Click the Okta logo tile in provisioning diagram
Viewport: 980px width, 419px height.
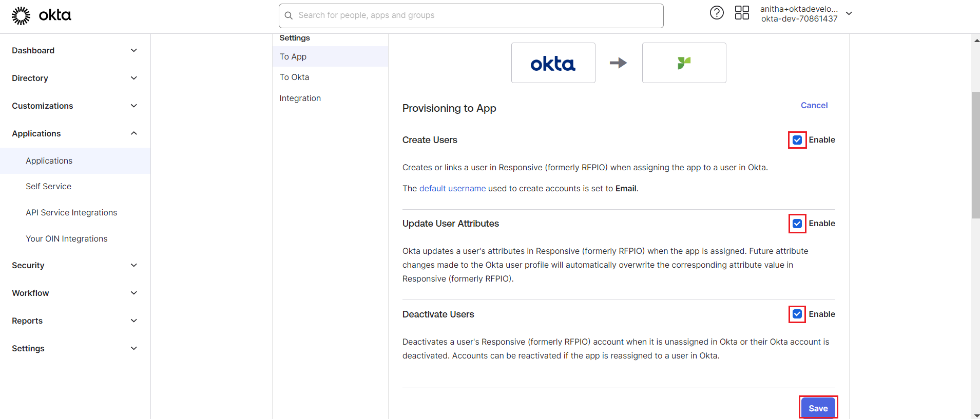pyautogui.click(x=553, y=63)
